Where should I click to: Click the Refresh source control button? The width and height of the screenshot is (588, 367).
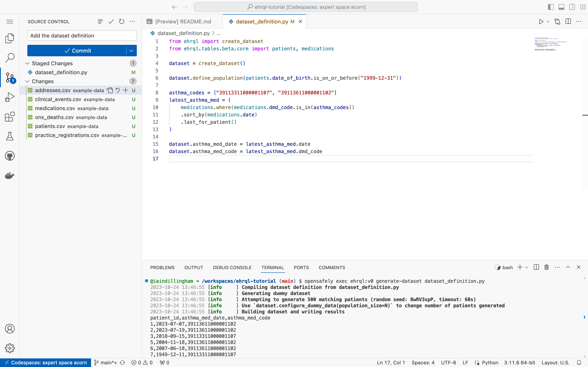coord(121,22)
